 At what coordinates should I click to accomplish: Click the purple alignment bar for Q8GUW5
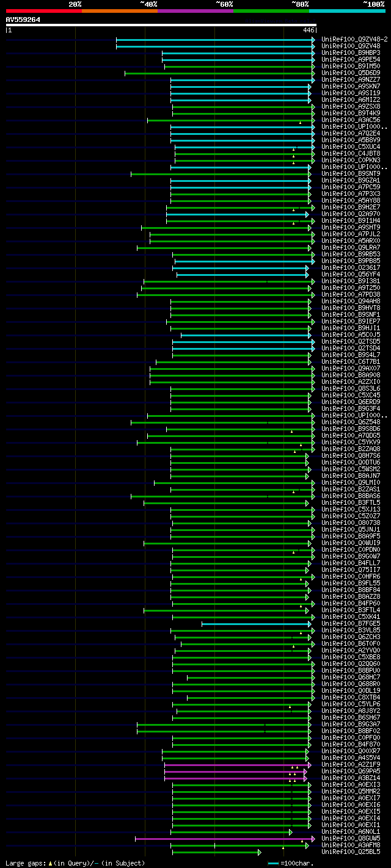click(225, 838)
